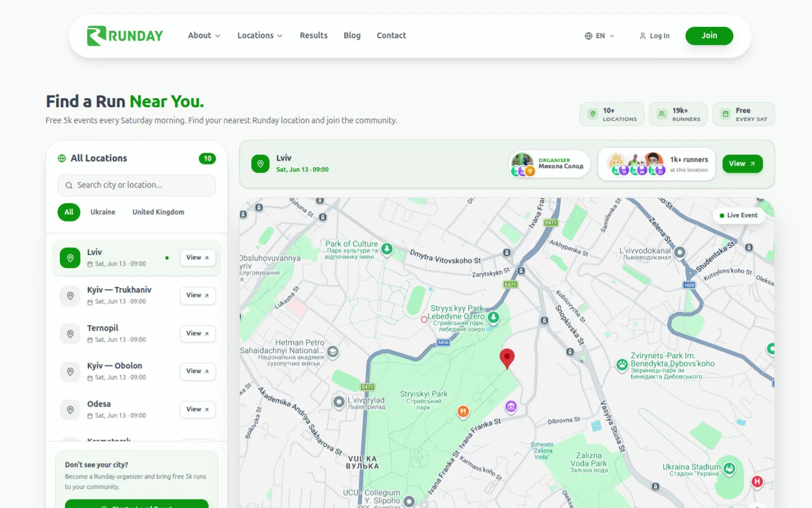812x508 pixels.
Task: Click the globe icon next to EN
Action: point(589,36)
